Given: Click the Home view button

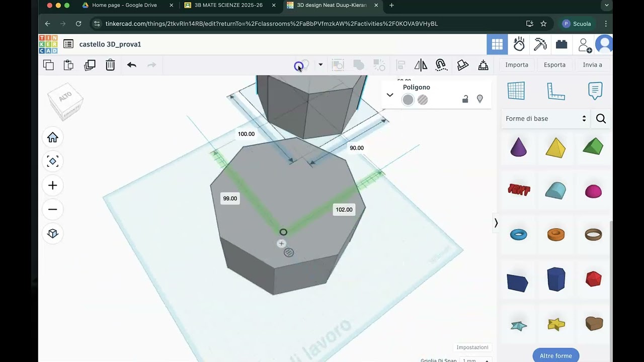Looking at the screenshot, I should click(x=53, y=137).
